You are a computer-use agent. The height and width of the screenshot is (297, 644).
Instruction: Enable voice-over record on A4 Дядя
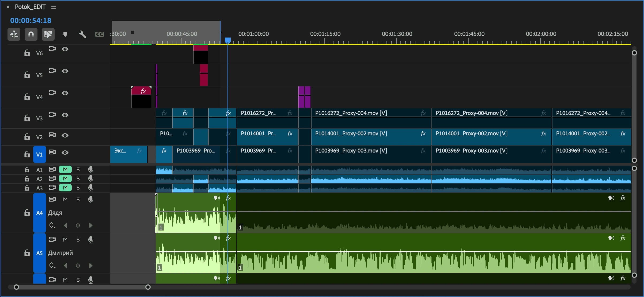[x=91, y=199]
